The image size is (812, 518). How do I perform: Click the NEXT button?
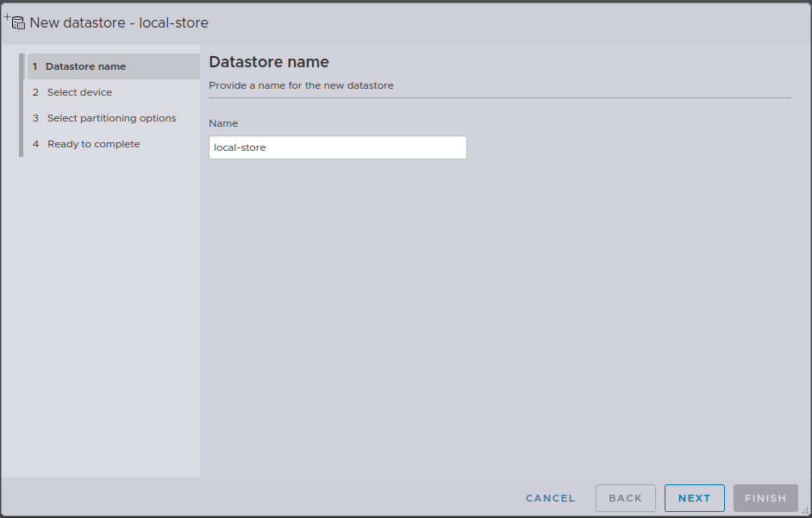coord(694,497)
